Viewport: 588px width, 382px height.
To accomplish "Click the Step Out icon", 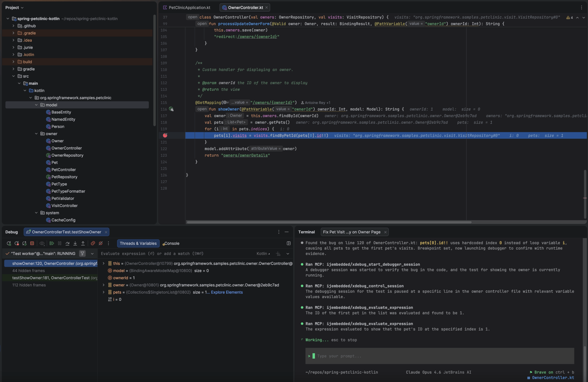I will click(83, 243).
